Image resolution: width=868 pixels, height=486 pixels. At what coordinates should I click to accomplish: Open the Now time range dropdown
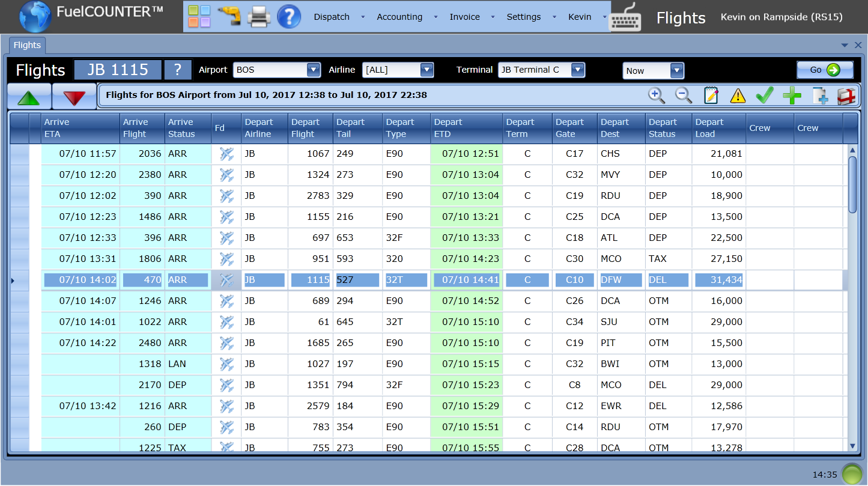pos(677,70)
